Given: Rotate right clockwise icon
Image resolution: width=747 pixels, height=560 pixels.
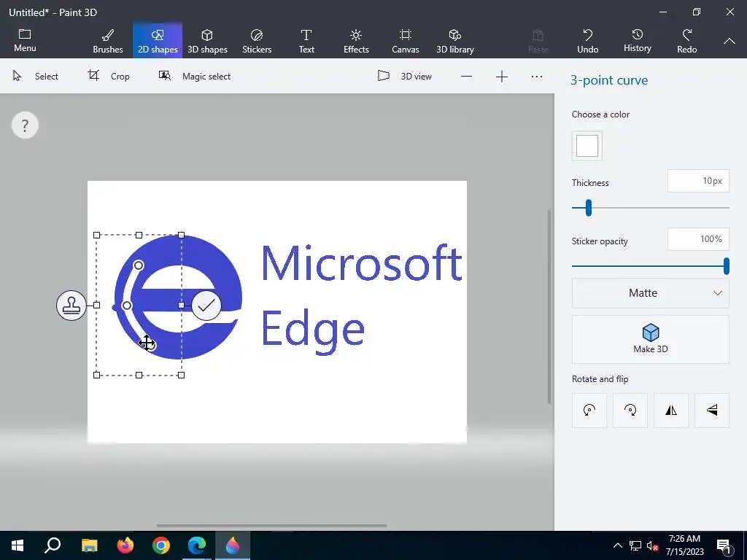Looking at the screenshot, I should [x=630, y=410].
